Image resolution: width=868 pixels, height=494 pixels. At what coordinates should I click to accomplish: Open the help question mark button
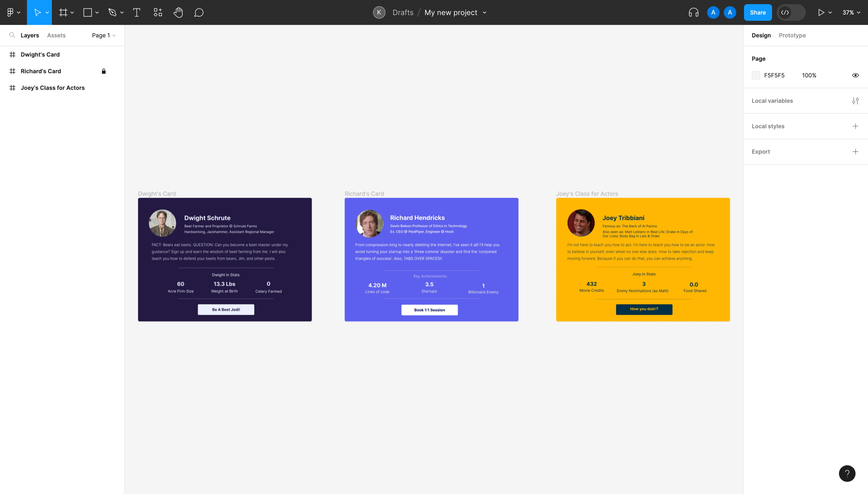click(847, 473)
